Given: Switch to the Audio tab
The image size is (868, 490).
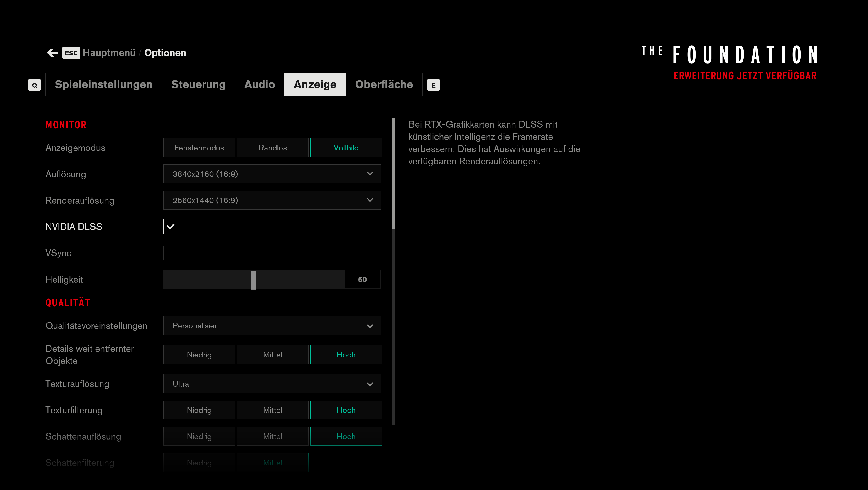Looking at the screenshot, I should pos(260,84).
